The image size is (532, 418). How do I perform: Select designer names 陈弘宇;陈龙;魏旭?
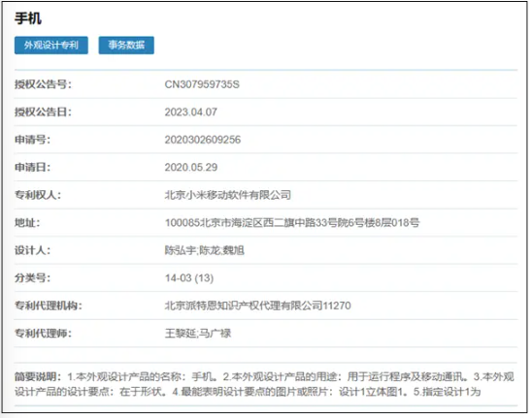coord(205,250)
